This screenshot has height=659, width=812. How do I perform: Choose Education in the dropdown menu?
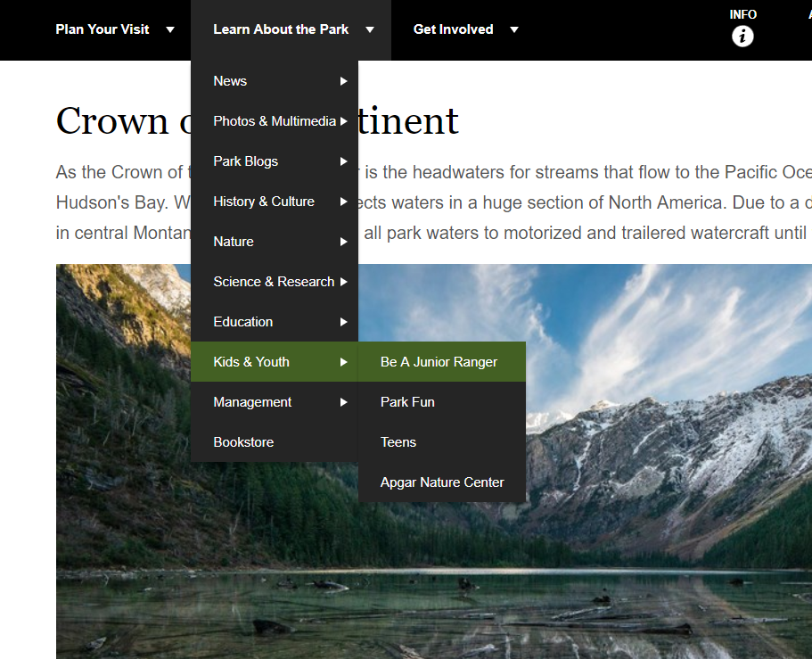[243, 322]
